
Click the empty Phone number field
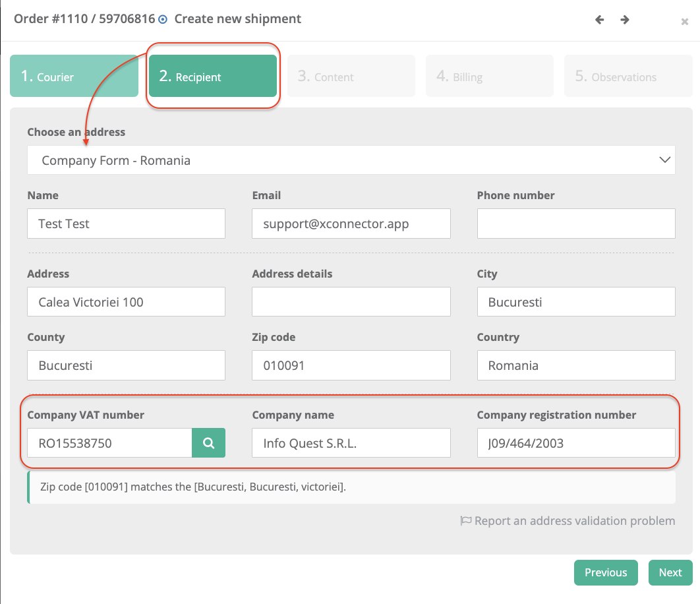(575, 224)
